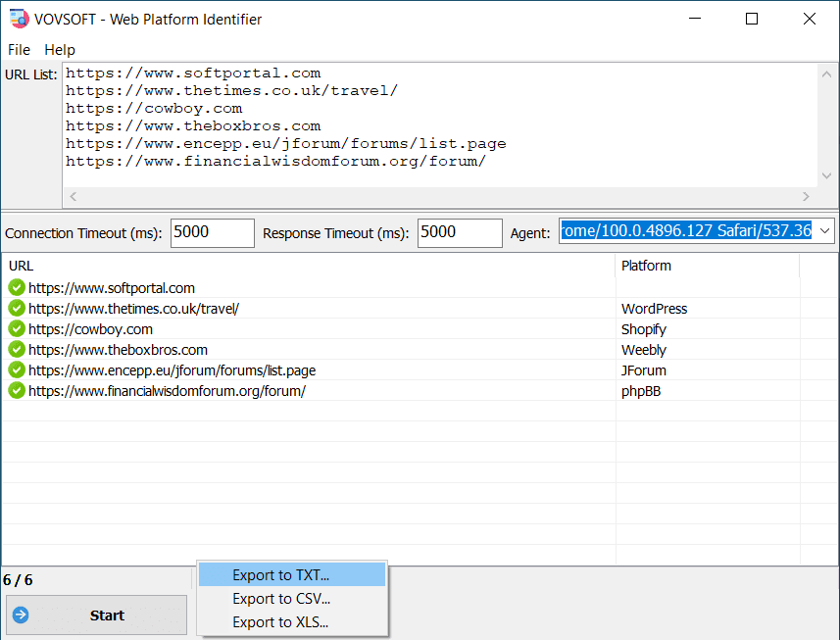Click the URL column header
Viewport: 840px width, 640px height.
click(22, 266)
